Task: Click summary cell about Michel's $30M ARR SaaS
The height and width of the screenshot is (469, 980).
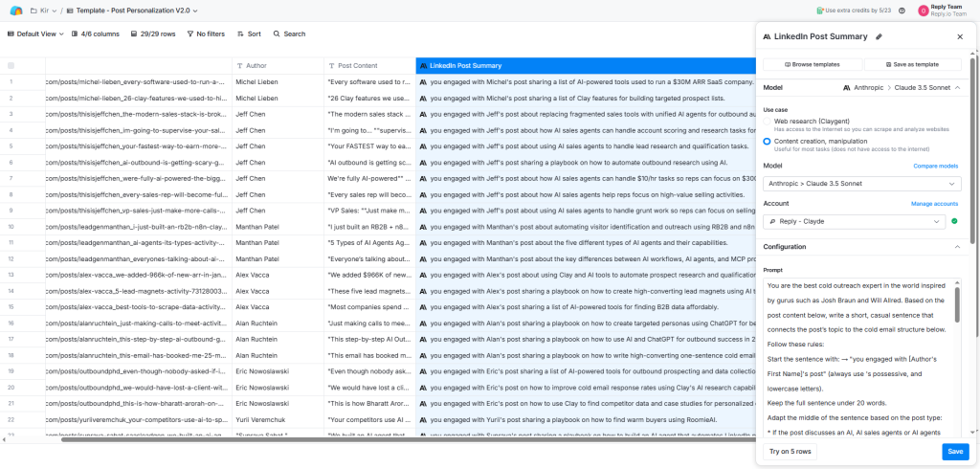Action: coord(586,82)
